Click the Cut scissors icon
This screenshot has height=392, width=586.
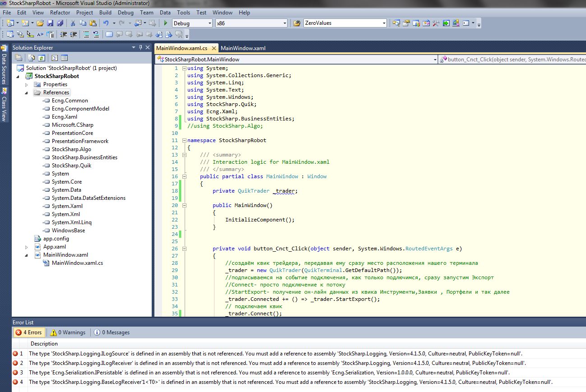click(73, 23)
